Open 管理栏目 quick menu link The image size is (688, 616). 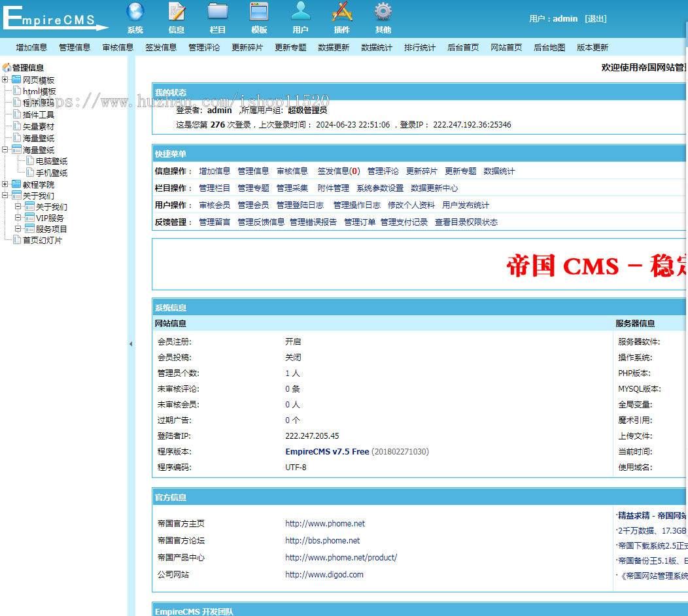tap(215, 188)
